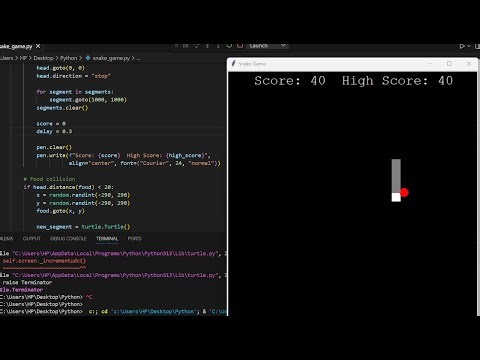Image resolution: width=480 pixels, height=360 pixels.
Task: Click the first turtle.py file path in terminal
Action: [x=116, y=253]
